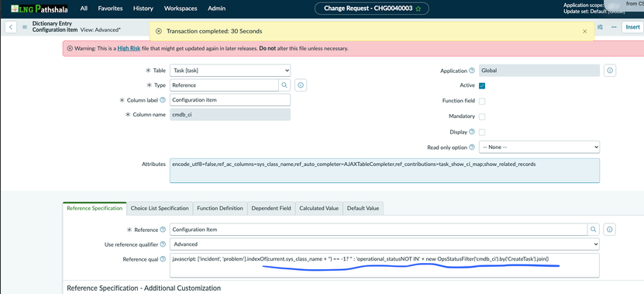Click the LNG Pathshala logo

click(x=40, y=9)
